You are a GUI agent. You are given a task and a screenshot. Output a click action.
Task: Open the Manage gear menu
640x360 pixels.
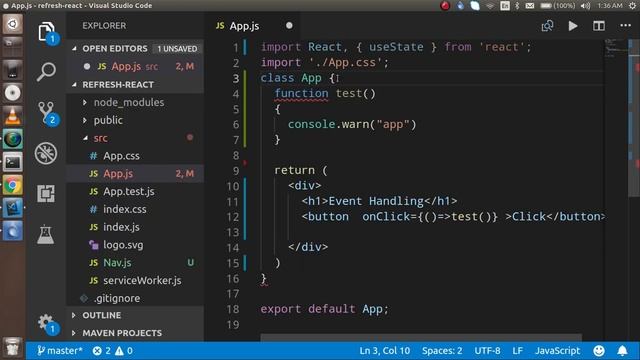[x=47, y=324]
